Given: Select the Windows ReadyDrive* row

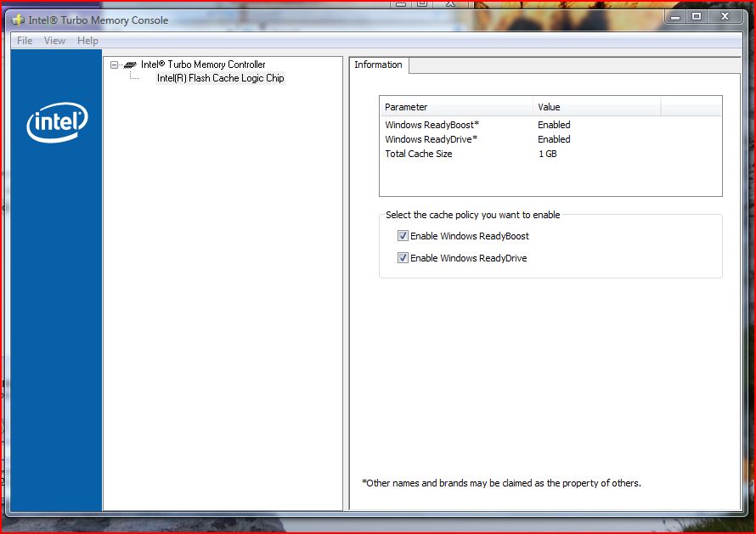Looking at the screenshot, I should 550,139.
